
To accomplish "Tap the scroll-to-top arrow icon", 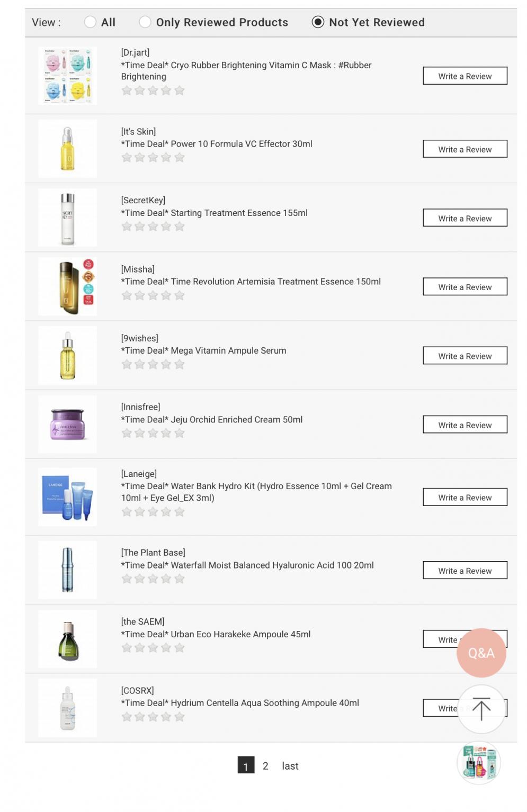I will pyautogui.click(x=481, y=709).
